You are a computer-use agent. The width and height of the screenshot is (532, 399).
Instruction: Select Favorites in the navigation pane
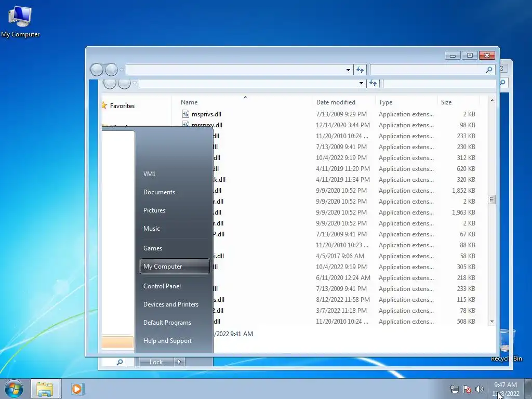point(122,106)
